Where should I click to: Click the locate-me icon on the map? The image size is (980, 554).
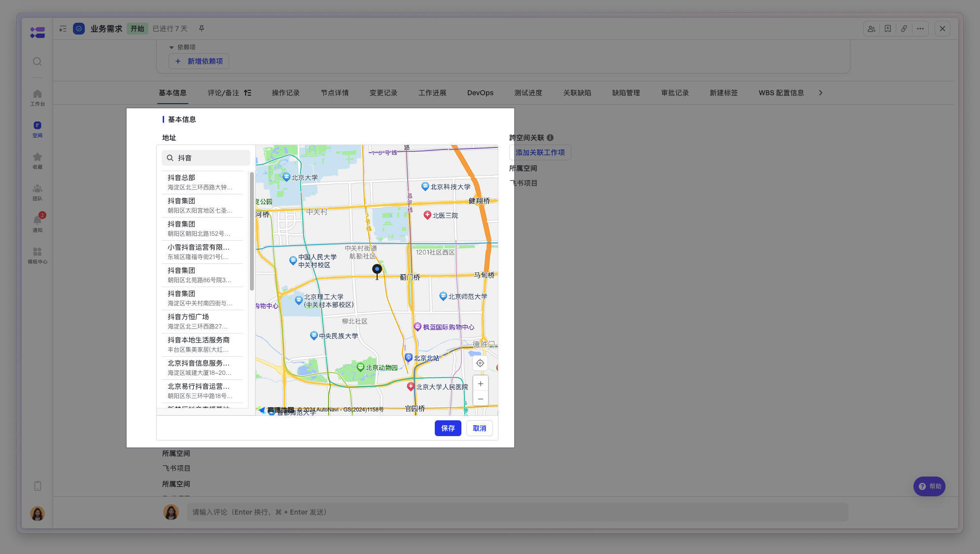480,363
